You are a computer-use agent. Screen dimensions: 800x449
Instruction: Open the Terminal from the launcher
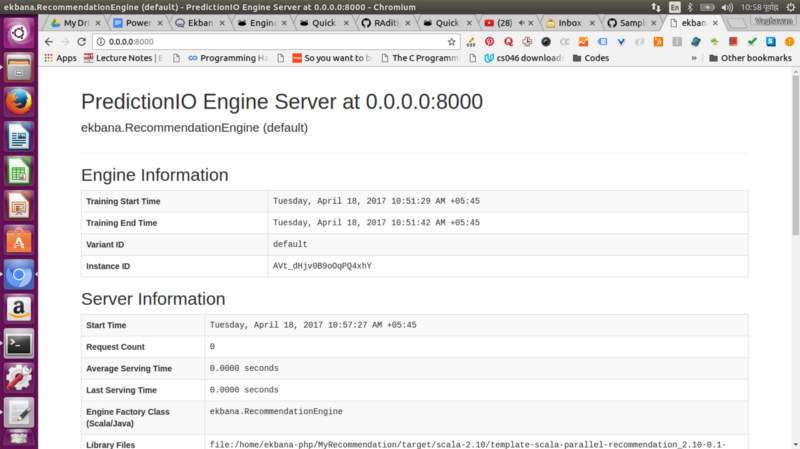(x=19, y=343)
